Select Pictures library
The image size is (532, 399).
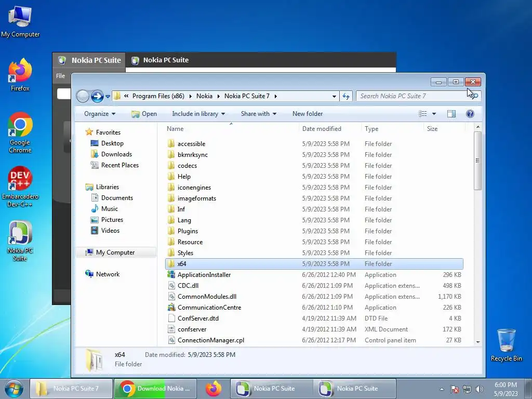(x=107, y=220)
